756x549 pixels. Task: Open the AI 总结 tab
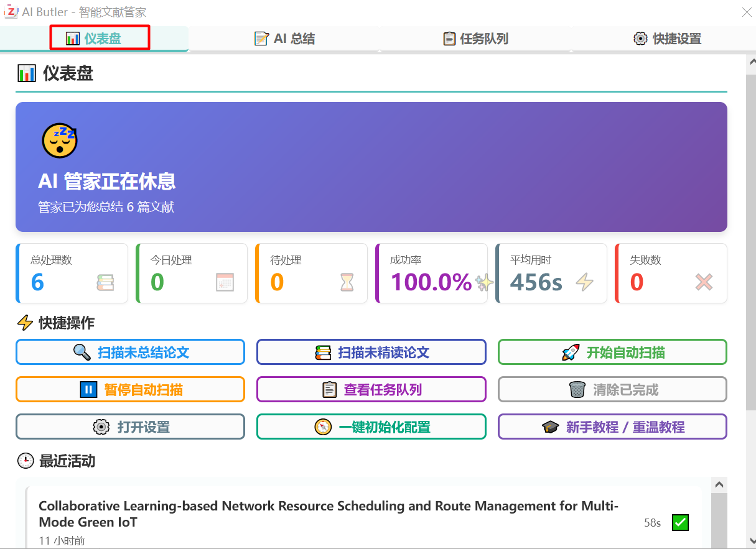click(284, 39)
